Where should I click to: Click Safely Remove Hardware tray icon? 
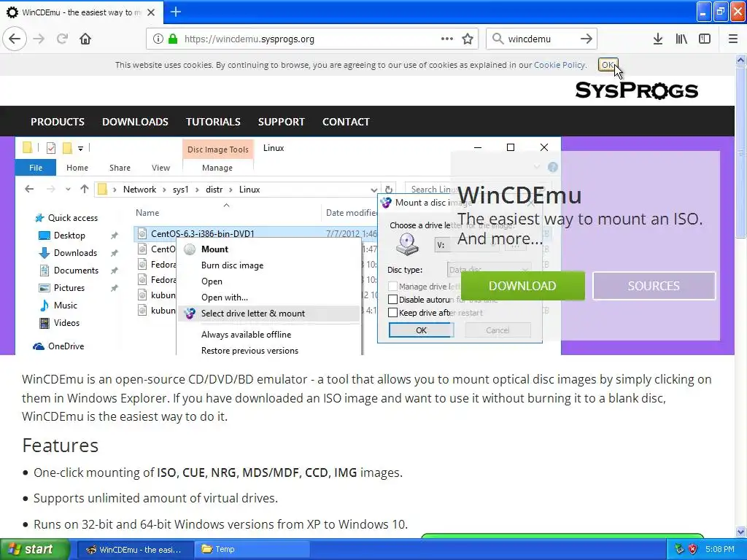pos(679,550)
